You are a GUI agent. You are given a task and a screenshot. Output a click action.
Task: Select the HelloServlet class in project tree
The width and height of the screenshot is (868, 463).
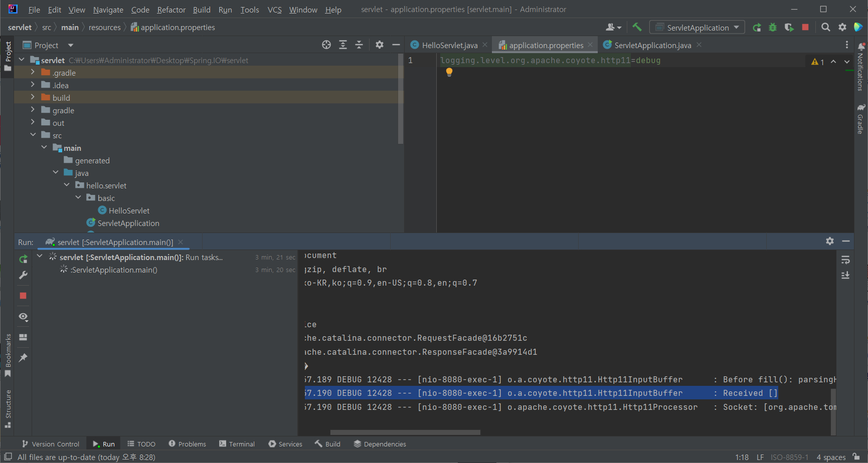click(129, 210)
